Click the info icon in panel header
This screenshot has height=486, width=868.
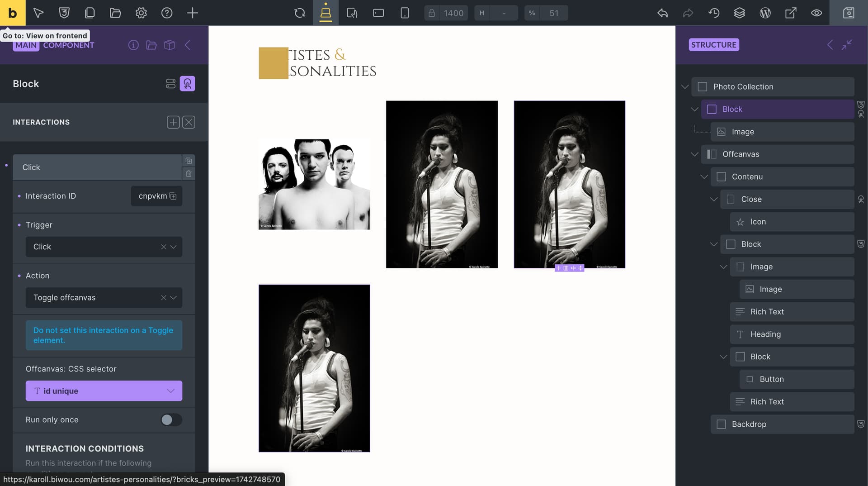pyautogui.click(x=133, y=45)
